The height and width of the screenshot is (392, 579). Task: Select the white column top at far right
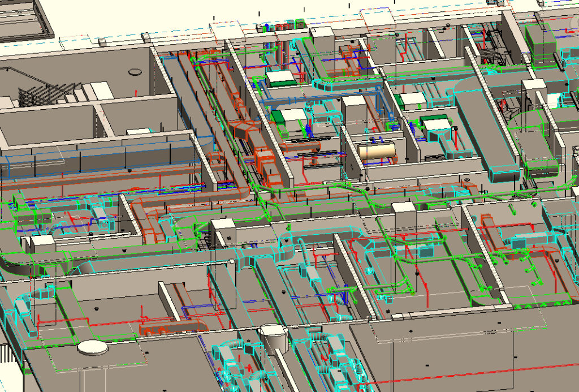[x=533, y=91]
